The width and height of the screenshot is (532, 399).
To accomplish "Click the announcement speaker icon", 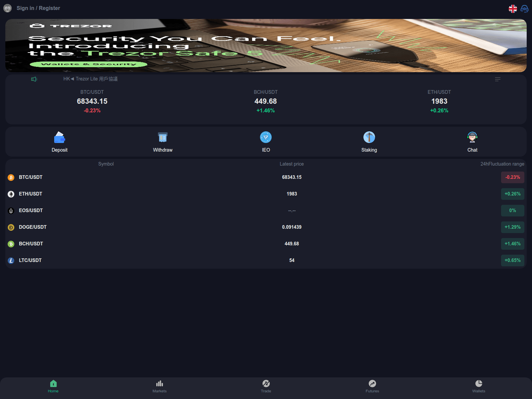I will pyautogui.click(x=34, y=79).
